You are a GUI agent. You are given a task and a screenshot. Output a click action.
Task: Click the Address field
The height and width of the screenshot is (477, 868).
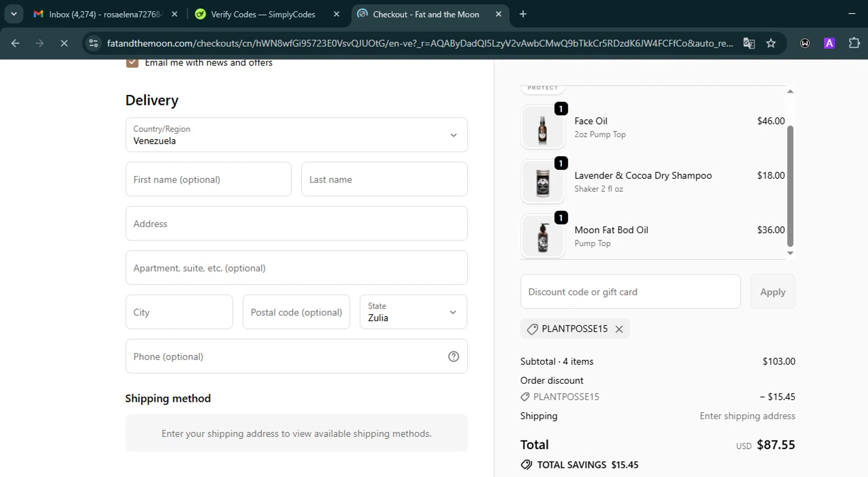tap(296, 223)
